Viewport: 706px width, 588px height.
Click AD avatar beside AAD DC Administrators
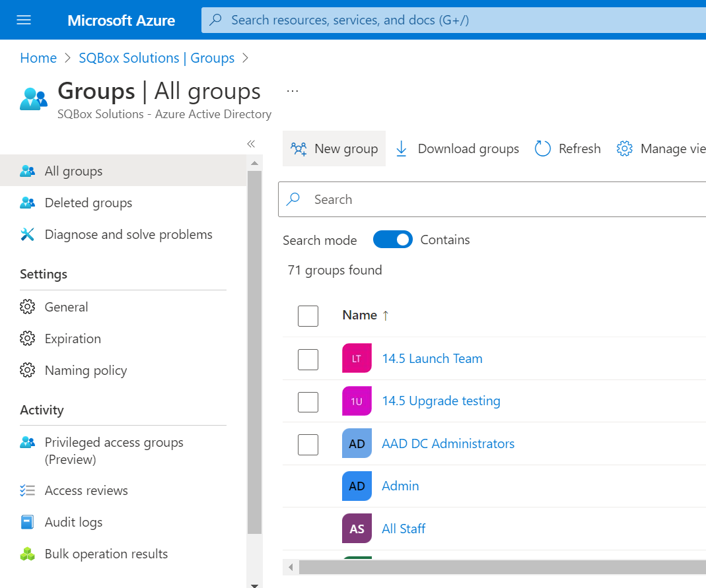point(357,443)
